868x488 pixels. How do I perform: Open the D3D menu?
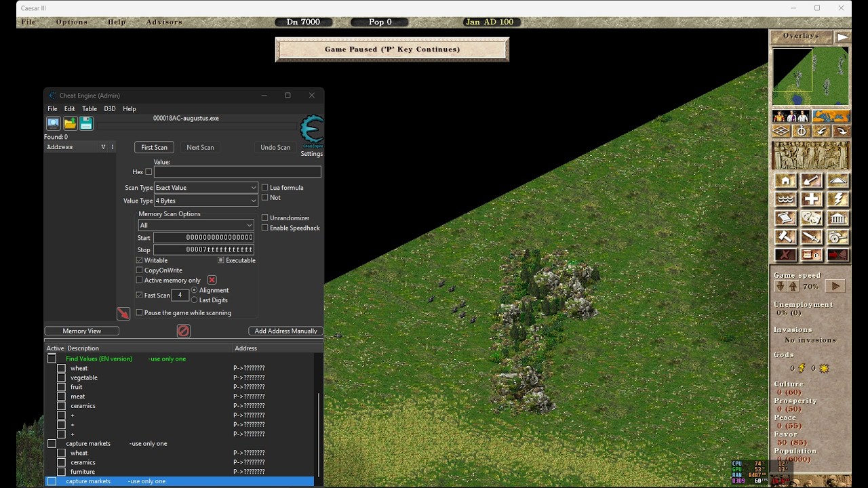110,108
